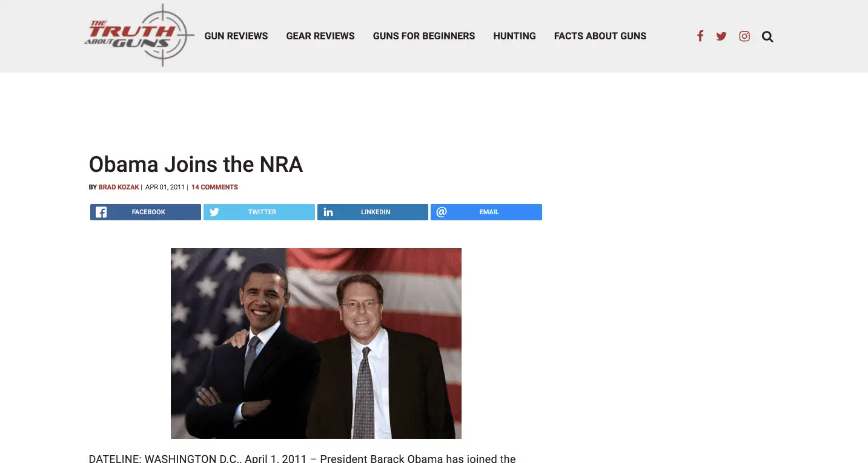
Task: Open the Instagram icon in header
Action: click(744, 36)
